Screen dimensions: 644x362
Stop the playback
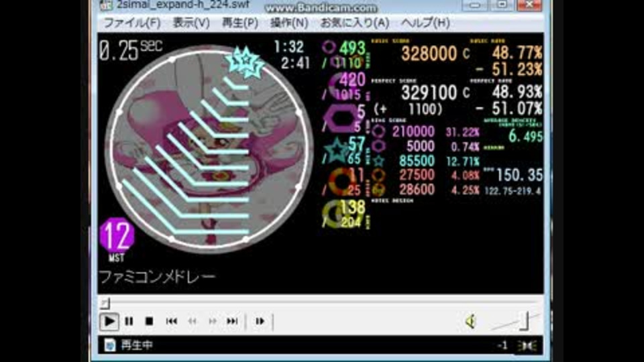point(149,321)
